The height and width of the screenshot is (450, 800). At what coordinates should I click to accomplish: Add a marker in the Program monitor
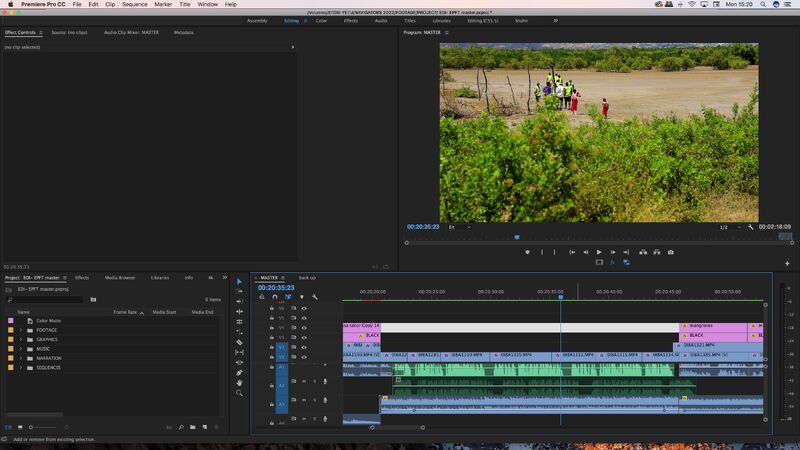click(x=527, y=252)
